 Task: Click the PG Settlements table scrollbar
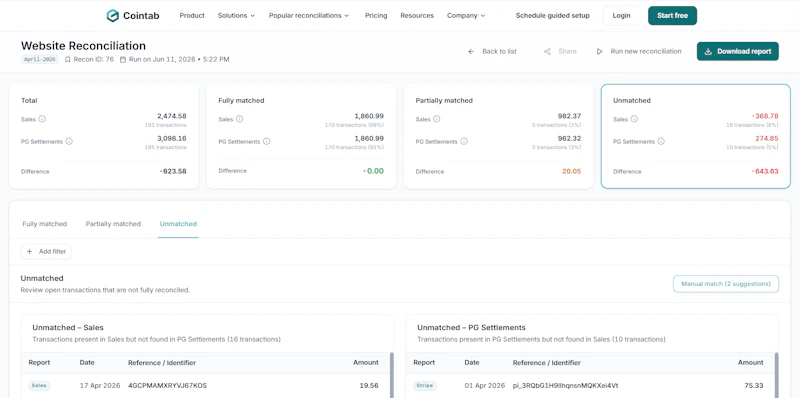tap(777, 375)
